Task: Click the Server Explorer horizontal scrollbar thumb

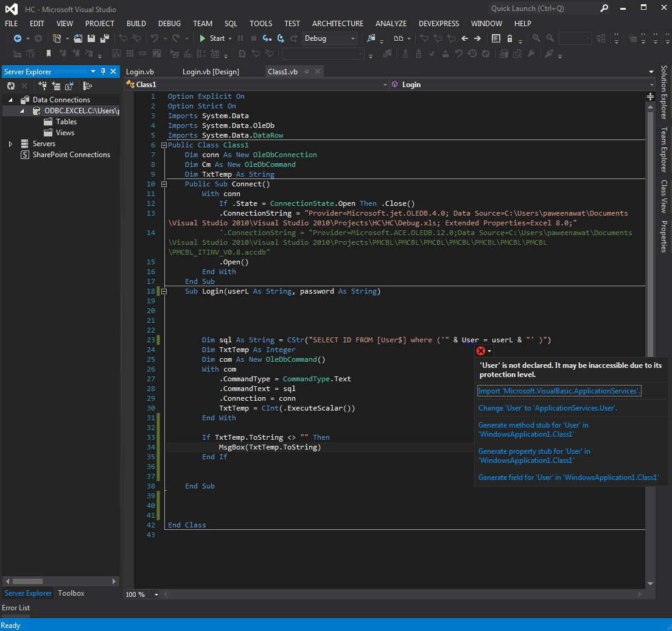Action: [x=27, y=582]
